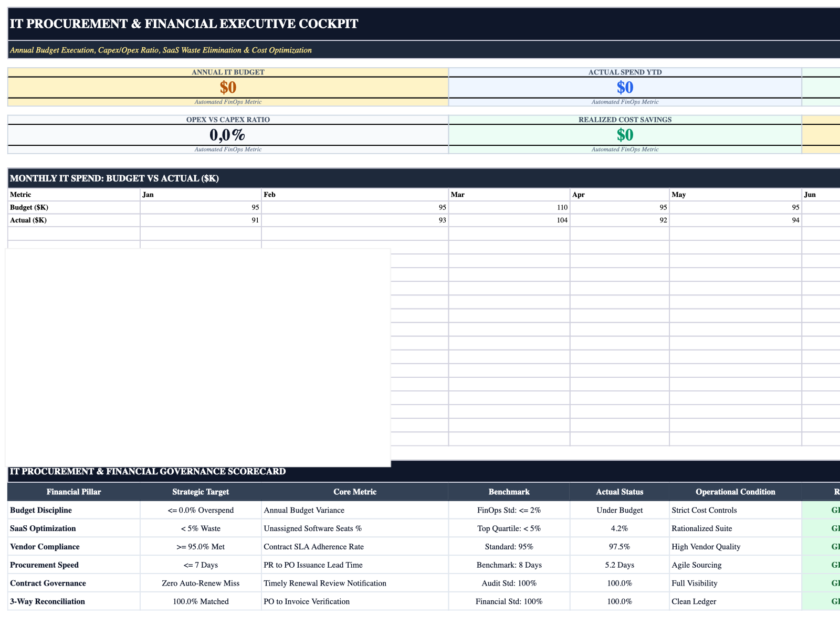The image size is (840, 626).
Task: Select the January actual cell showing 91
Action: click(201, 220)
